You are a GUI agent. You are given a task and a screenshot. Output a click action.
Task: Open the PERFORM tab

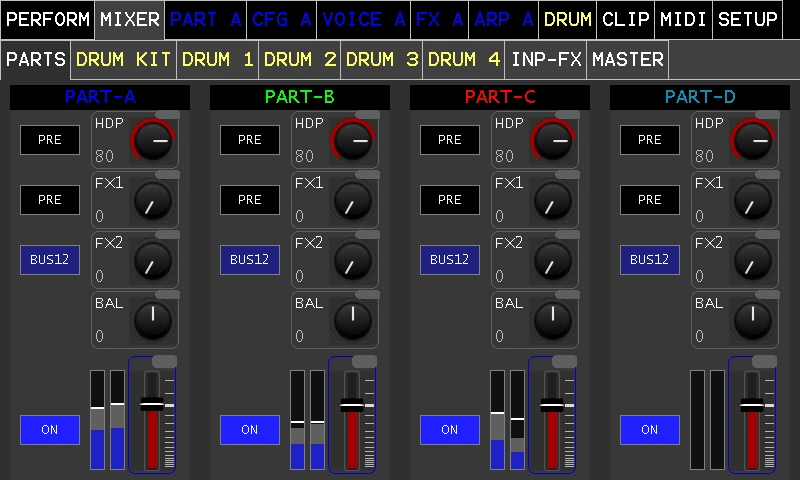48,20
